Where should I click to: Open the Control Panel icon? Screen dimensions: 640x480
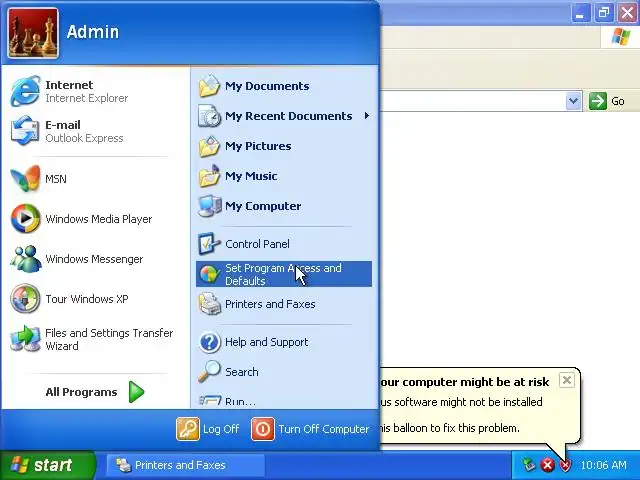pos(209,244)
